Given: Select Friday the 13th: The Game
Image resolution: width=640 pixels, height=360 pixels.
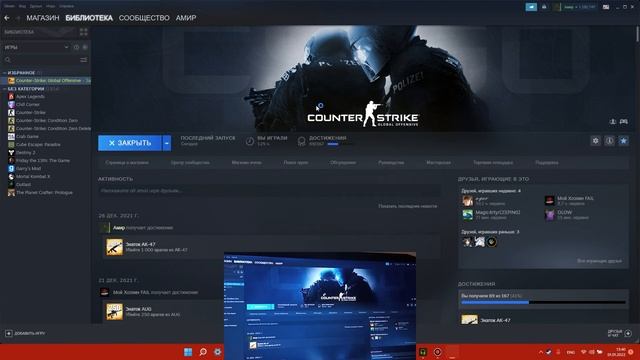Looking at the screenshot, I should [42, 161].
